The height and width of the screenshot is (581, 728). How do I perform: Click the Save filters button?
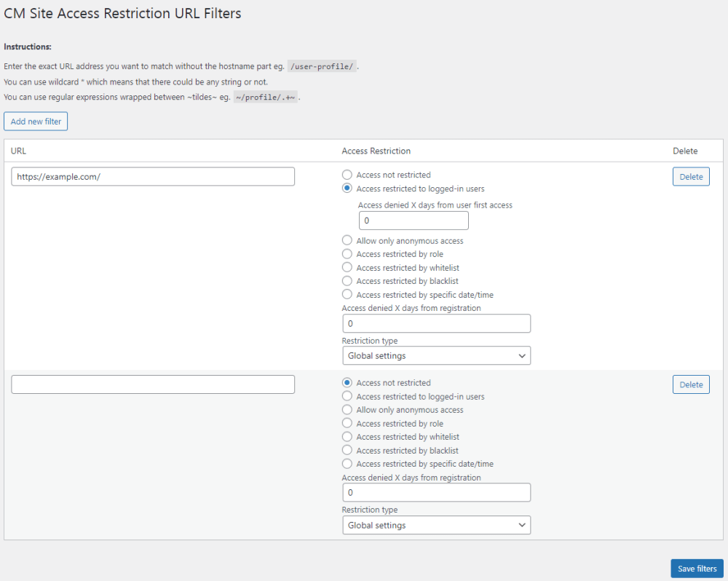tap(697, 569)
